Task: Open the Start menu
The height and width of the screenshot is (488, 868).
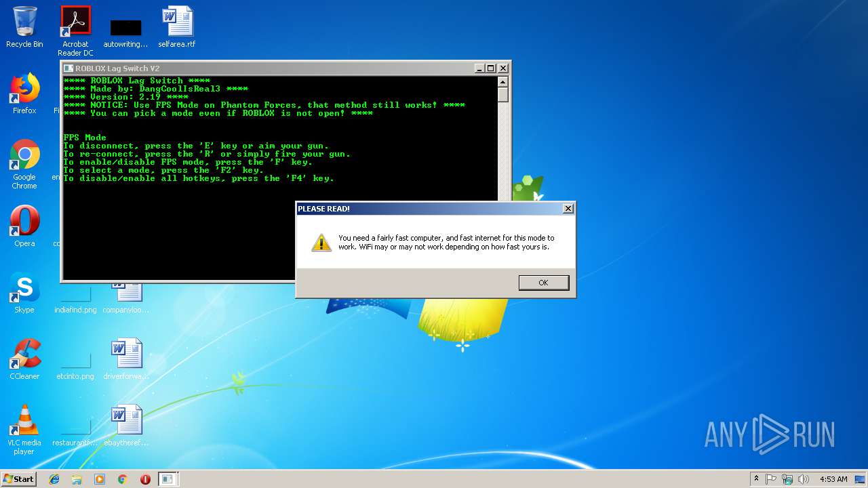Action: (18, 479)
